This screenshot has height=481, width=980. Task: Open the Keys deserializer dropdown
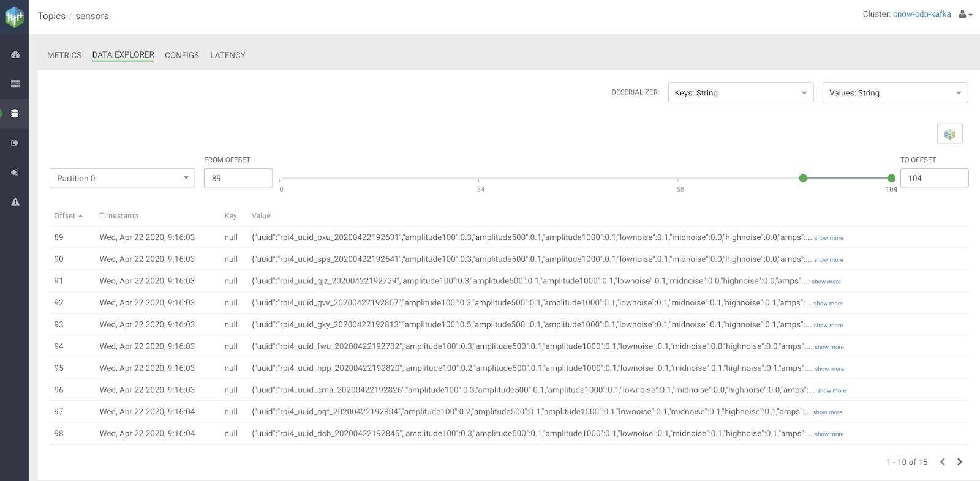tap(741, 93)
